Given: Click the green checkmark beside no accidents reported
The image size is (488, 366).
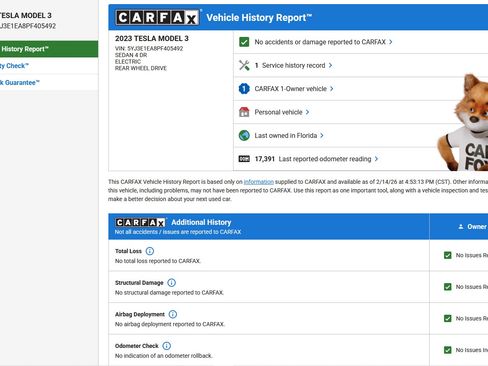Looking at the screenshot, I should pyautogui.click(x=244, y=42).
